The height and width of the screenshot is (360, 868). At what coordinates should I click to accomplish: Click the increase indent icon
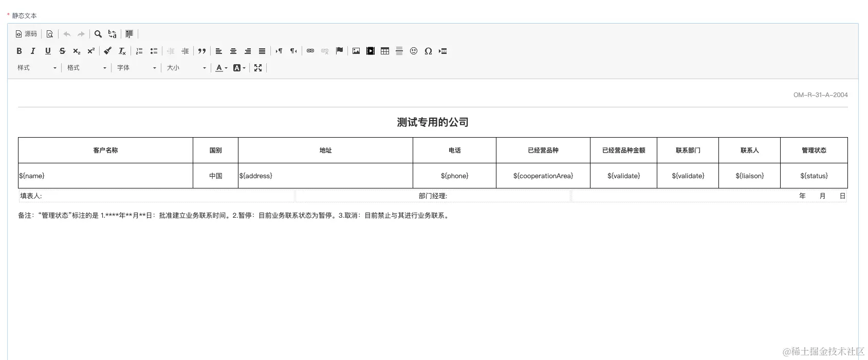(185, 51)
